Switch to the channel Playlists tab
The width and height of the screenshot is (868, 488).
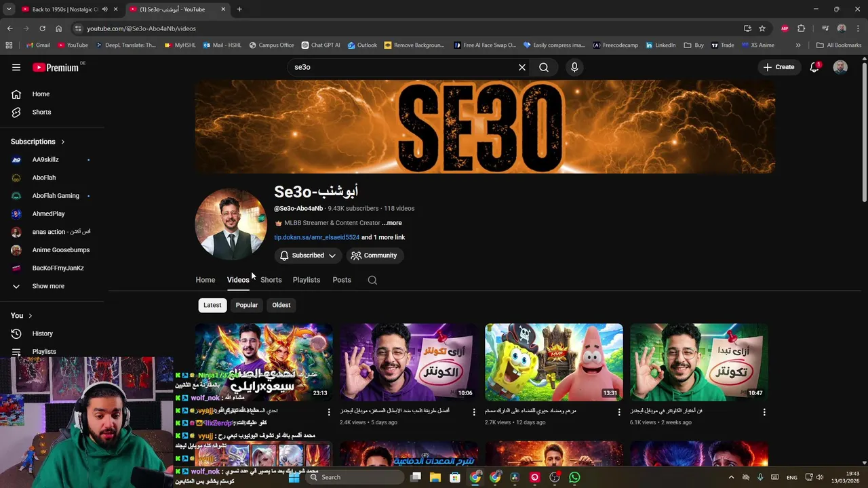[x=307, y=280]
